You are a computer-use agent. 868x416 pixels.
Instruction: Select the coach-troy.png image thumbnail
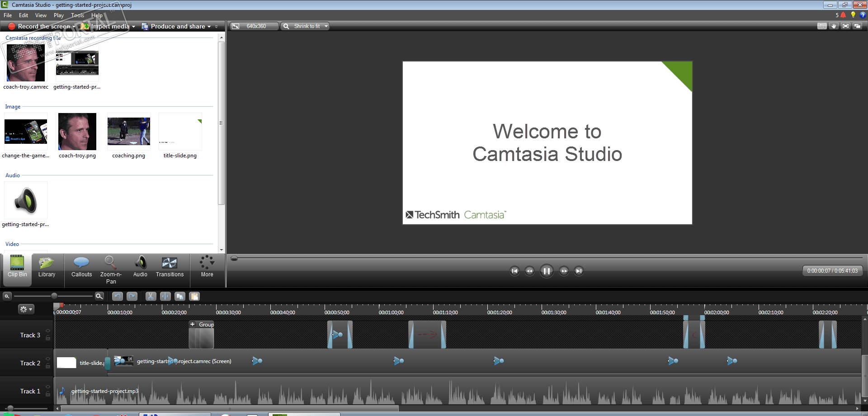click(77, 132)
